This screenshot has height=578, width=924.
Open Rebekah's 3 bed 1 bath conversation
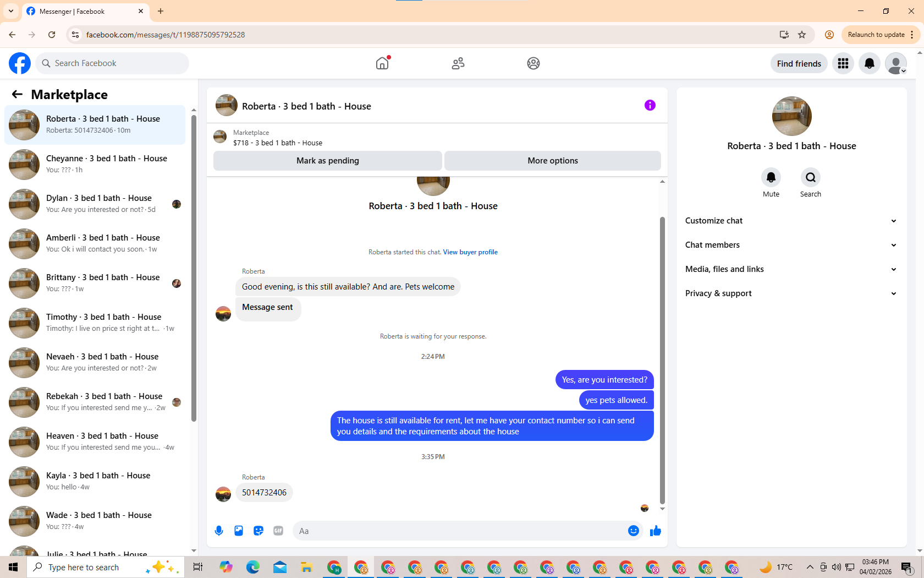(95, 402)
